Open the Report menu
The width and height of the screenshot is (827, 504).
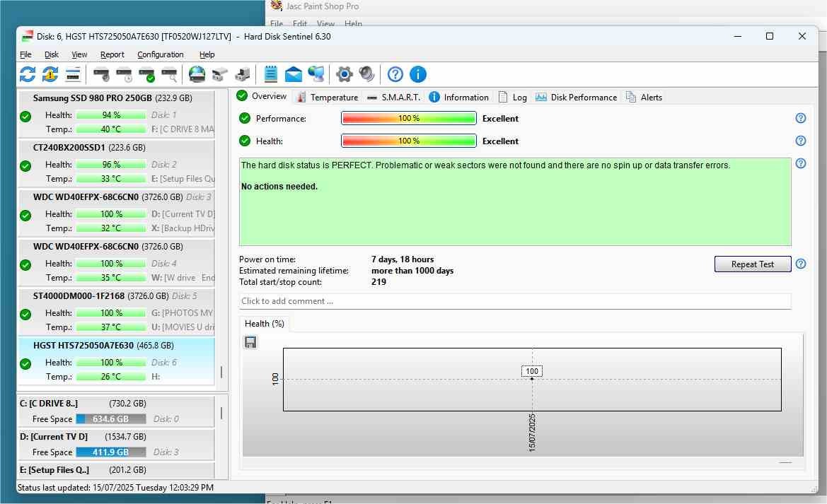click(x=112, y=54)
